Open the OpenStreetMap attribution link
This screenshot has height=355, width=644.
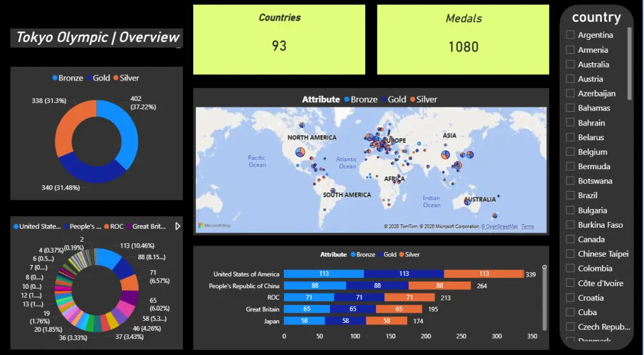[x=500, y=226]
